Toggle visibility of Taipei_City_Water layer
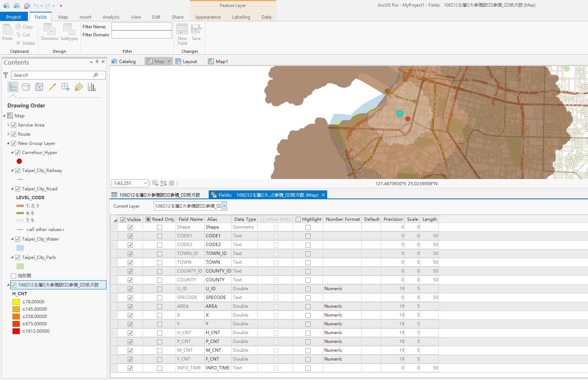Screen dimensions: 588x380 click(x=18, y=239)
